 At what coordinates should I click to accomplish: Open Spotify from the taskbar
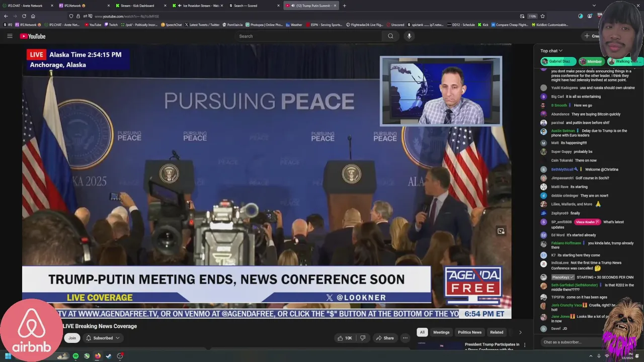tap(75, 356)
